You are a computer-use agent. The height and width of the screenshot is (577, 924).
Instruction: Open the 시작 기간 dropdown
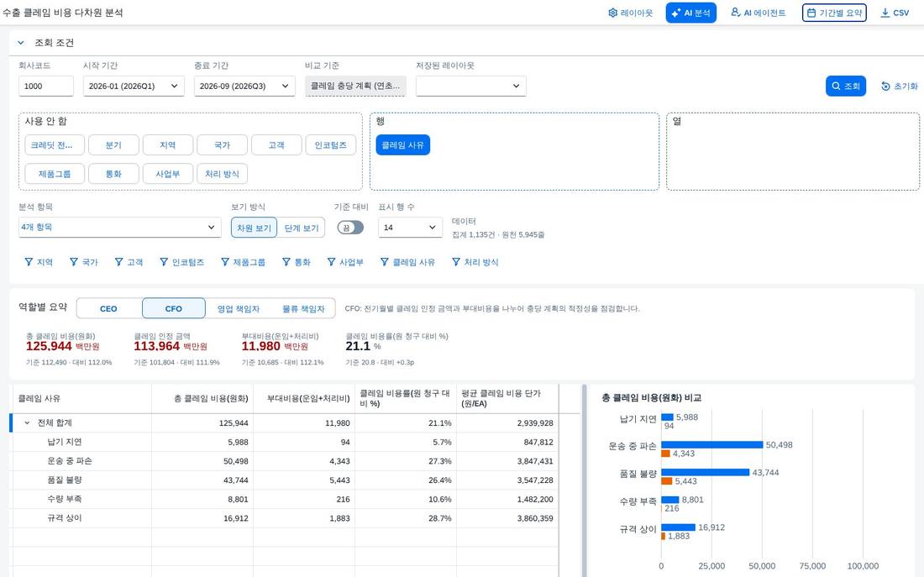134,86
